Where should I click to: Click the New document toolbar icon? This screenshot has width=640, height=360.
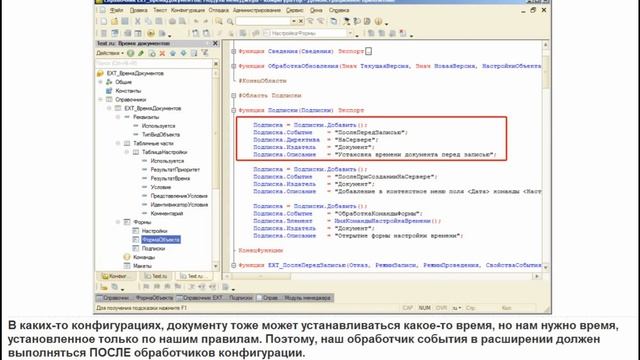pos(104,21)
